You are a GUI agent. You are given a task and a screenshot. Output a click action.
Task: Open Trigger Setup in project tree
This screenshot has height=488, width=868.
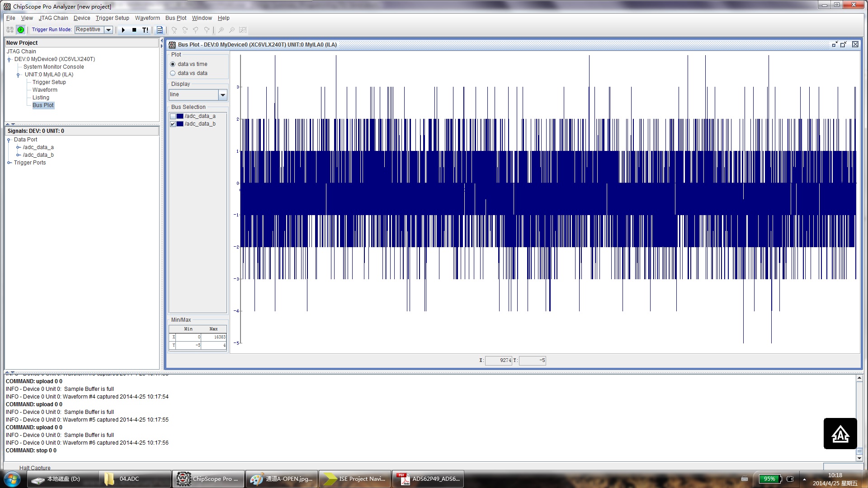point(49,82)
